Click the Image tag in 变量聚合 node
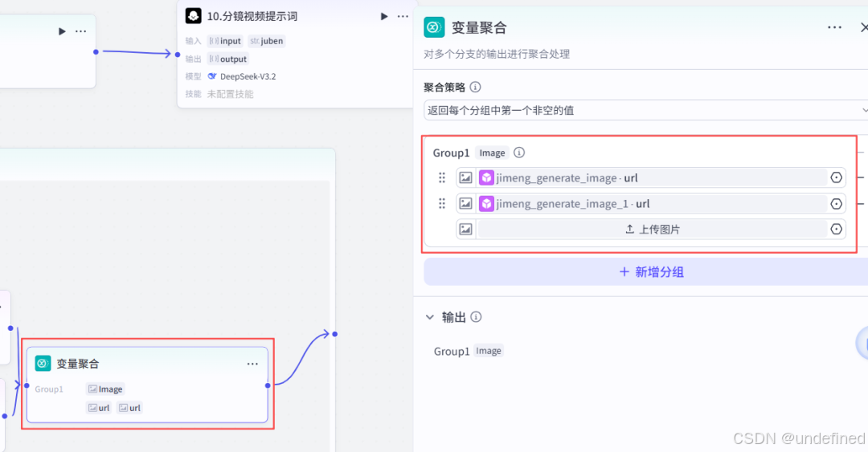Screen dimensions: 868x452 105,389
